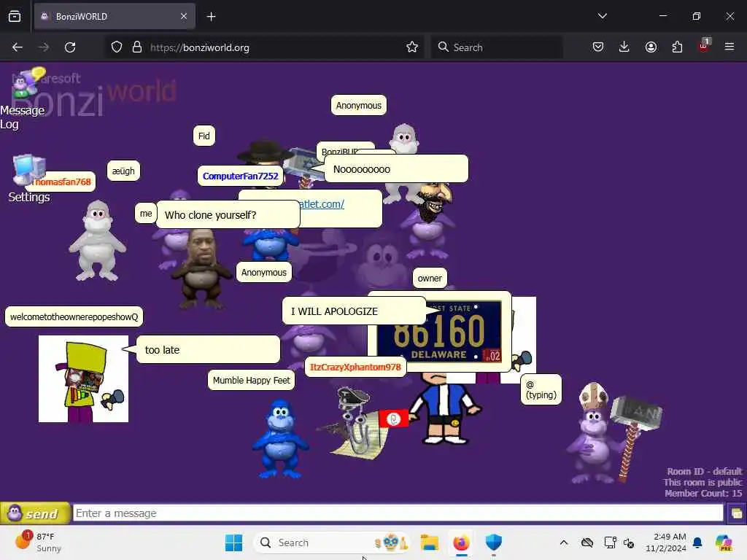Open the Firefox View icon
This screenshot has width=747, height=560.
pos(15,16)
